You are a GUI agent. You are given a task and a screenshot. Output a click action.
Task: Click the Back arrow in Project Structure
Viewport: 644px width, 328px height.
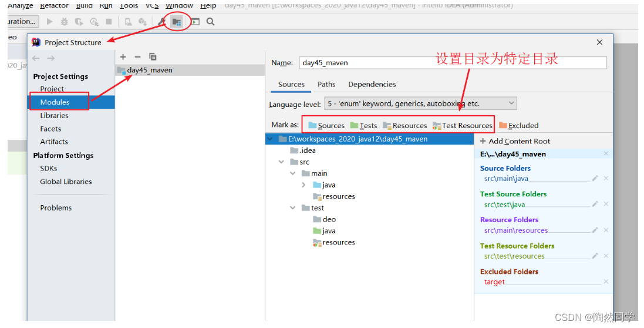click(x=36, y=58)
